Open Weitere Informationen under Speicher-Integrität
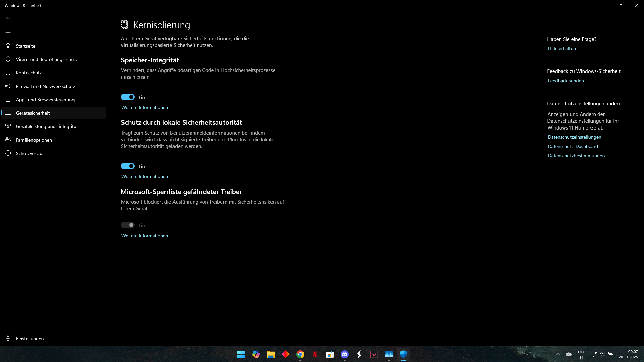Image resolution: width=644 pixels, height=362 pixels. (x=145, y=107)
